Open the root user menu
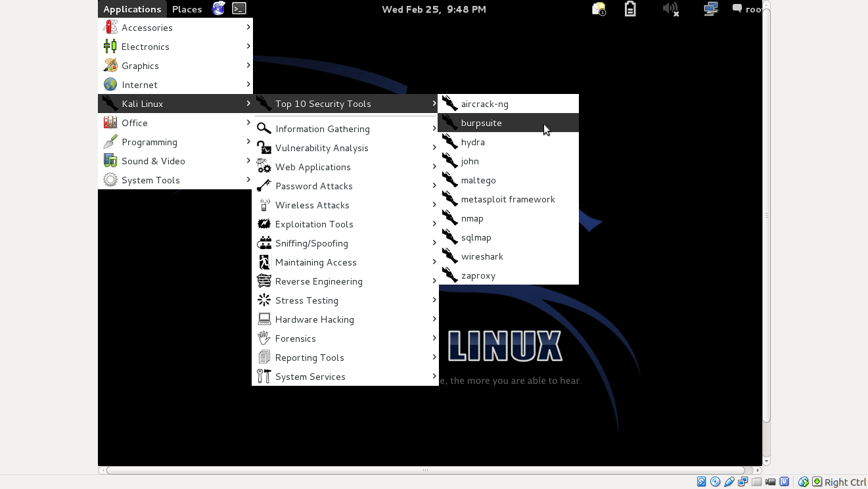 click(x=747, y=9)
